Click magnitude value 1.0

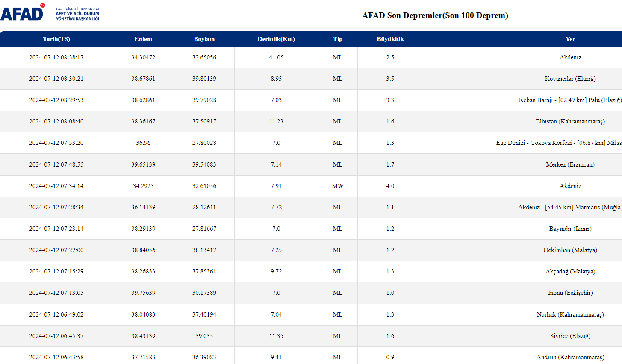pos(390,293)
